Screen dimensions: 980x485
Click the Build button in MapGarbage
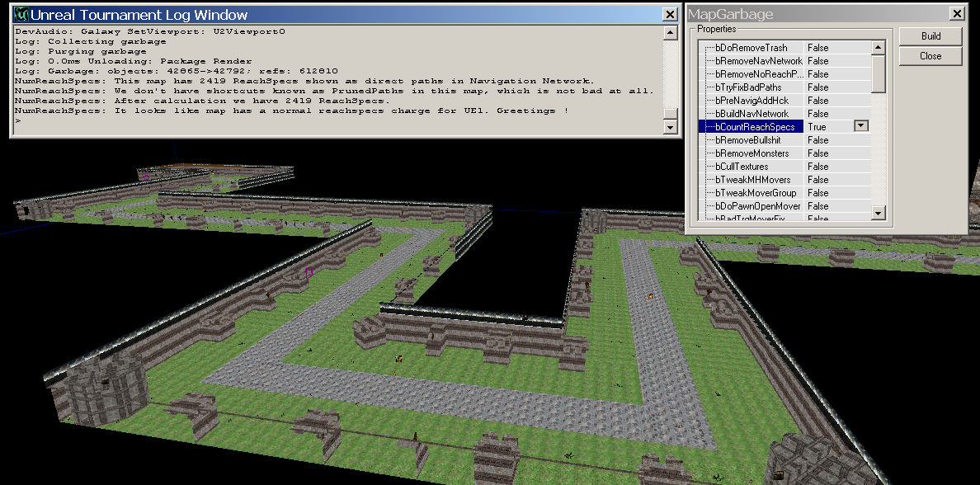click(x=931, y=36)
